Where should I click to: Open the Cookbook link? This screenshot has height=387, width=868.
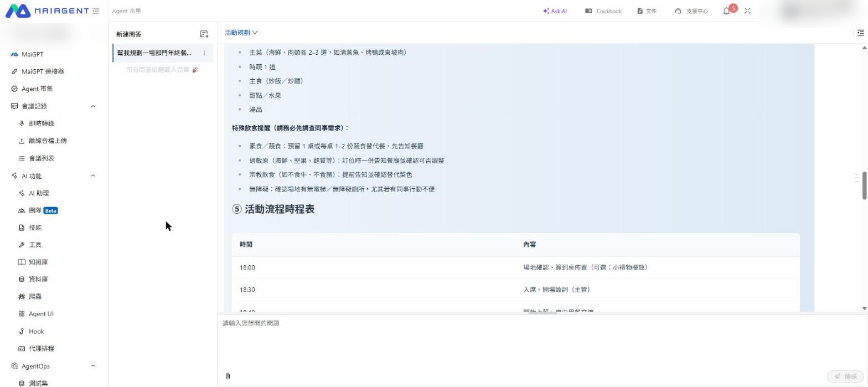[x=603, y=11]
